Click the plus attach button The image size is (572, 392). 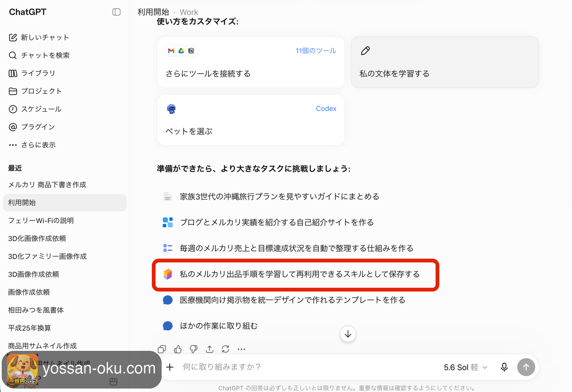click(x=170, y=367)
